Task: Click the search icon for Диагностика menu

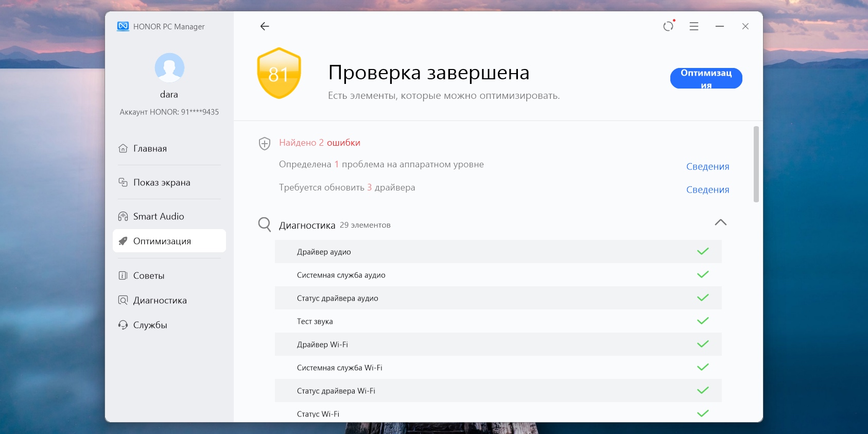Action: [123, 300]
